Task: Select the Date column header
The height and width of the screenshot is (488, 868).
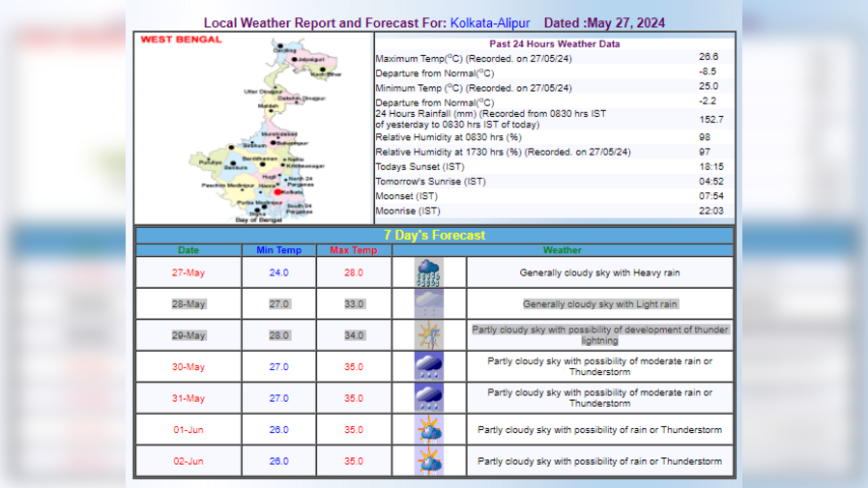Action: (x=188, y=250)
